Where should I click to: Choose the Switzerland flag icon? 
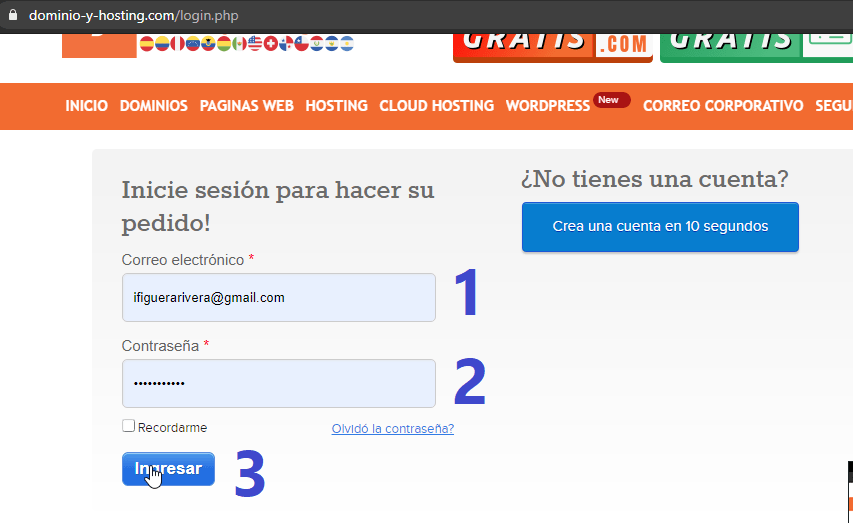click(271, 44)
